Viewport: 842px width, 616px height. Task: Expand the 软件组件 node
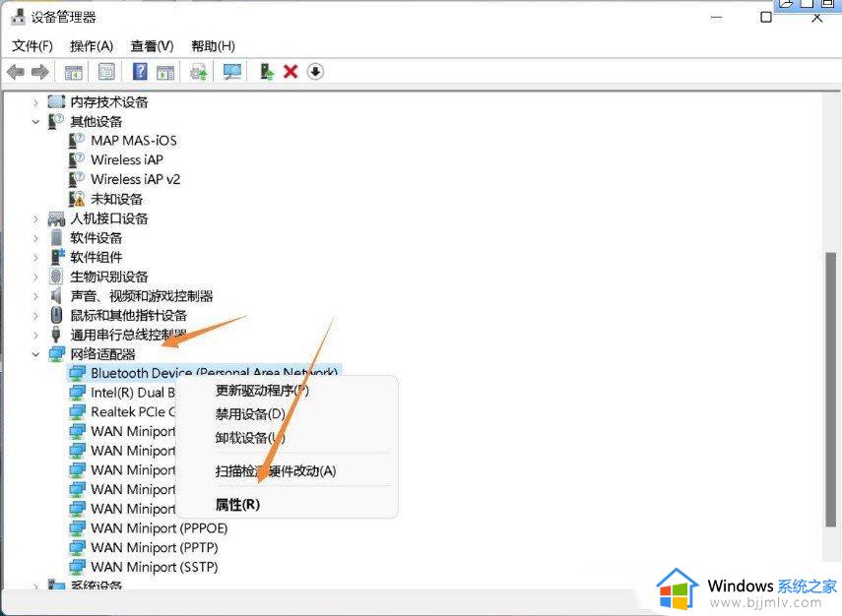pos(35,257)
